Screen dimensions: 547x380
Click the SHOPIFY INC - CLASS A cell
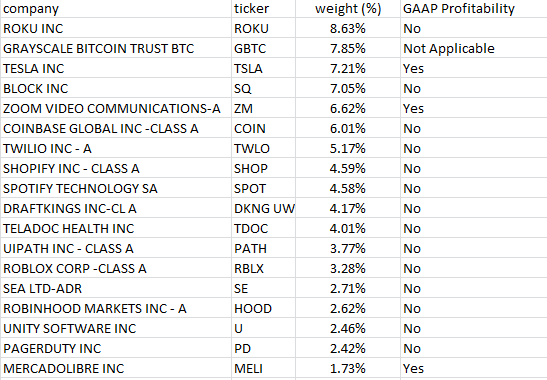(x=116, y=168)
